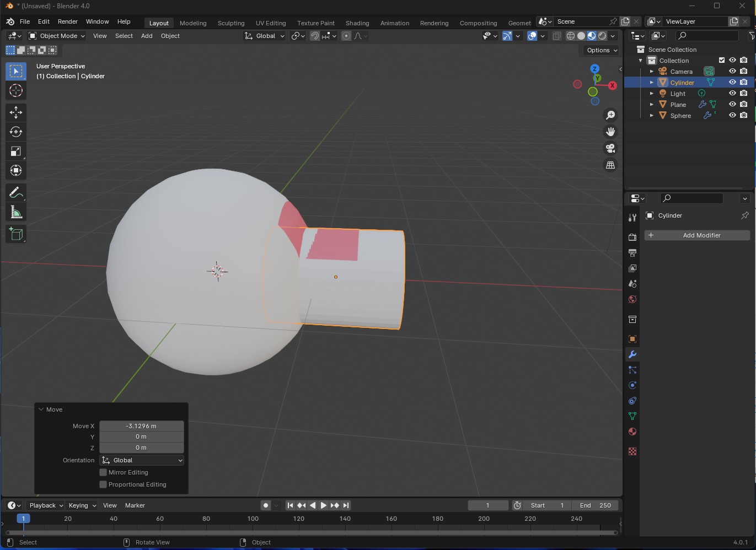Select the Move tool
The width and height of the screenshot is (756, 550).
16,112
